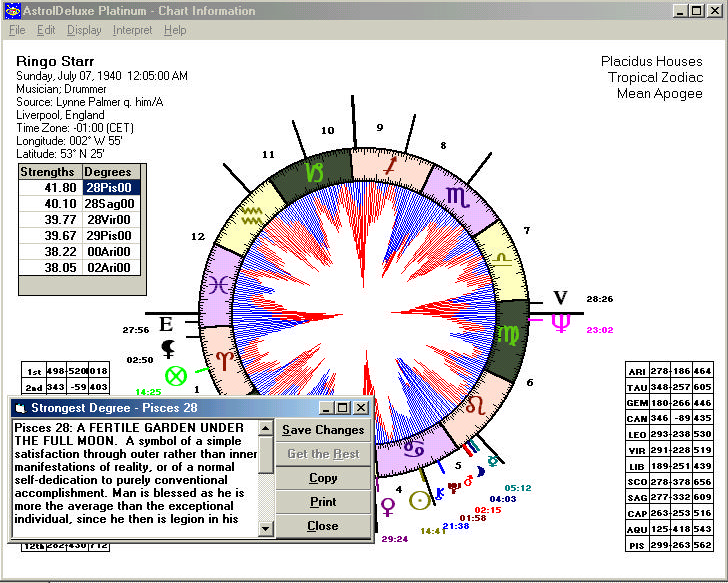Click the ARI row in the sign table
Image resolution: width=728 pixels, height=583 pixels.
click(x=669, y=371)
